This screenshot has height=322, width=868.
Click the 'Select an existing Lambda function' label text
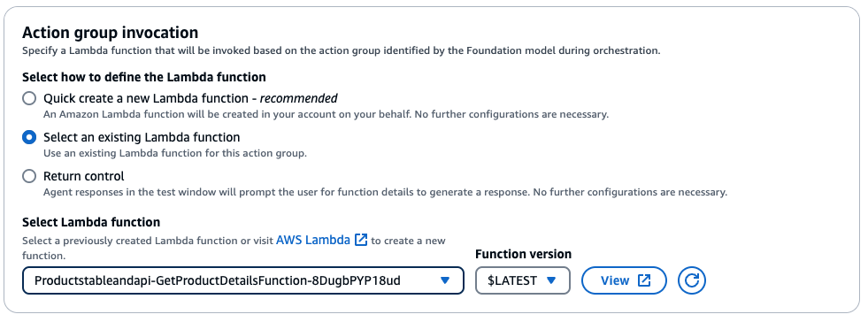pyautogui.click(x=142, y=136)
